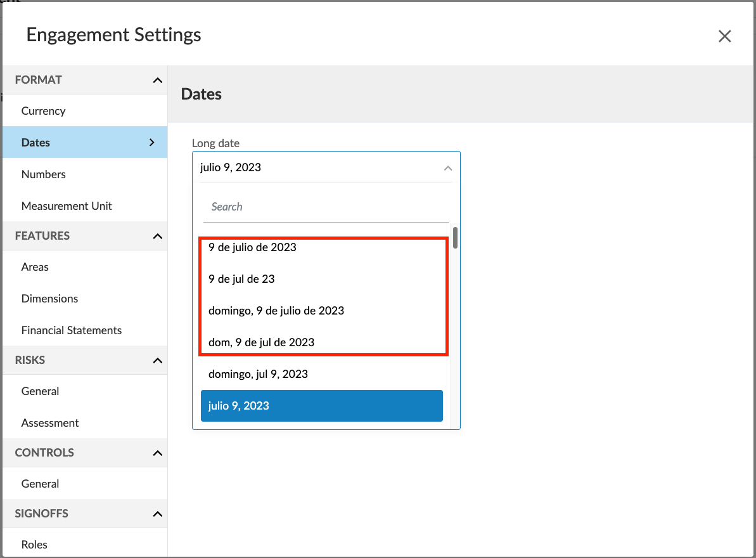
Task: Close the Engagement Settings dialog
Action: click(724, 36)
